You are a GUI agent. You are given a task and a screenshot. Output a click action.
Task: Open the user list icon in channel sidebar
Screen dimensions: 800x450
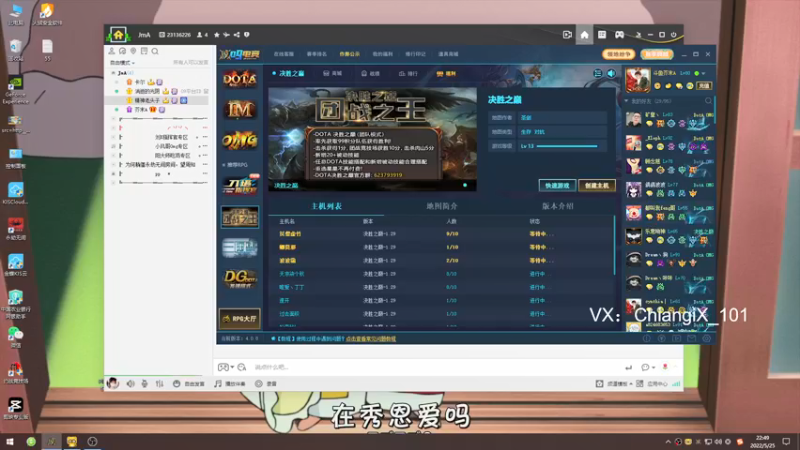[x=112, y=51]
